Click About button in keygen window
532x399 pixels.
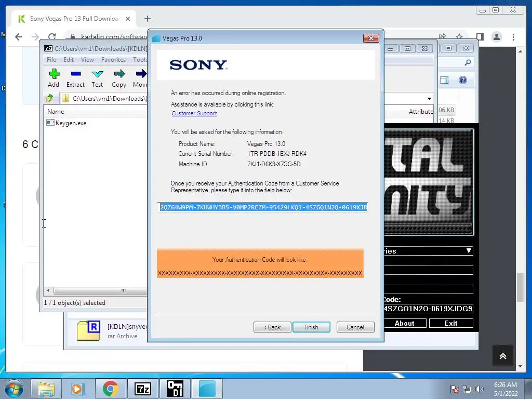[405, 323]
